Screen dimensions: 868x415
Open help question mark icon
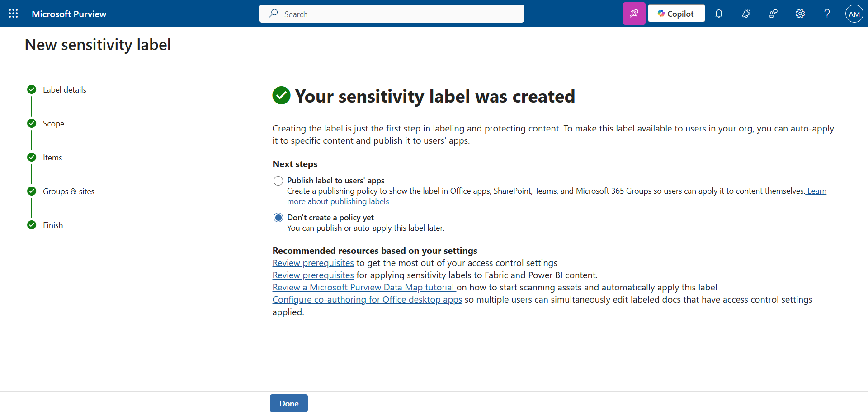coord(827,14)
